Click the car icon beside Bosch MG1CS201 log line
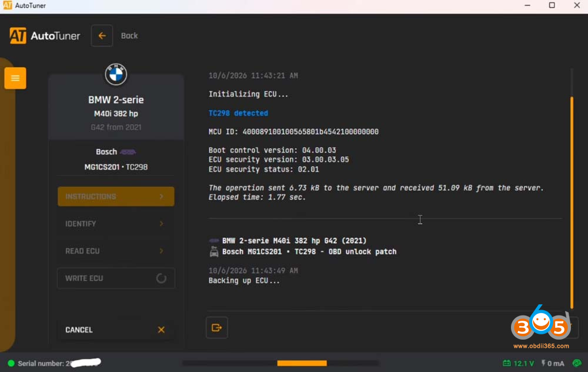The height and width of the screenshot is (372, 588). [214, 251]
